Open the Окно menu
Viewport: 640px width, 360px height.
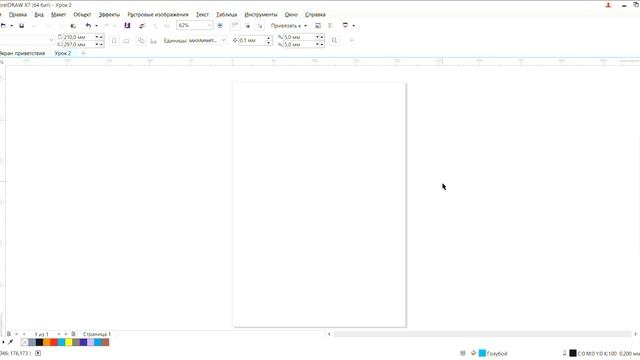click(x=291, y=15)
